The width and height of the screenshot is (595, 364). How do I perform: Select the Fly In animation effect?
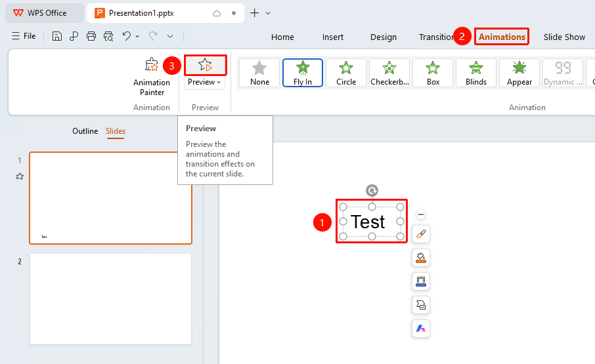pyautogui.click(x=303, y=73)
